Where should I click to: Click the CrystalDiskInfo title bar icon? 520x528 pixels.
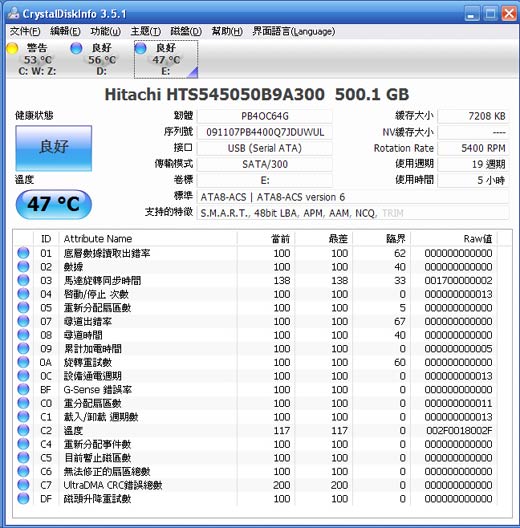[x=13, y=13]
